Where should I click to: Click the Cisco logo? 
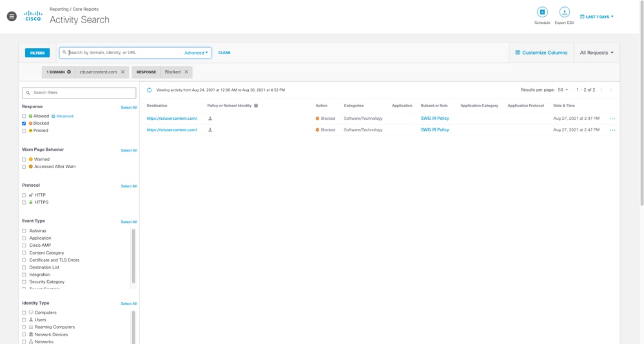pyautogui.click(x=33, y=16)
